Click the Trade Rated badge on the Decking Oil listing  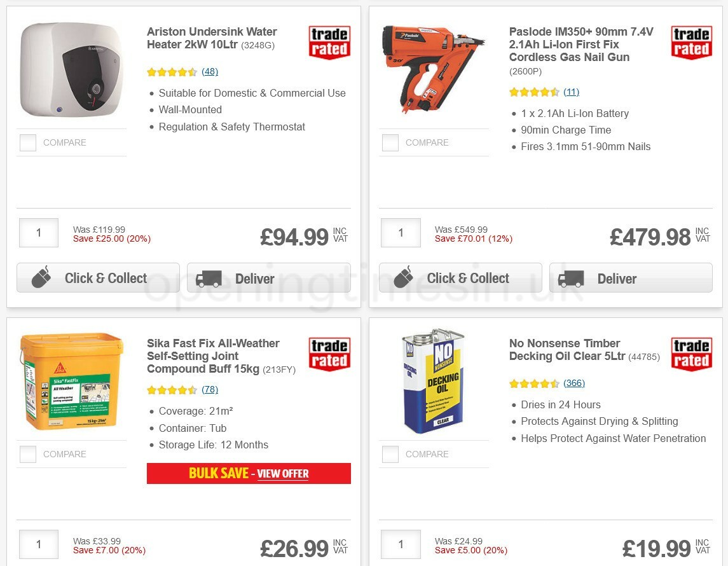[692, 355]
